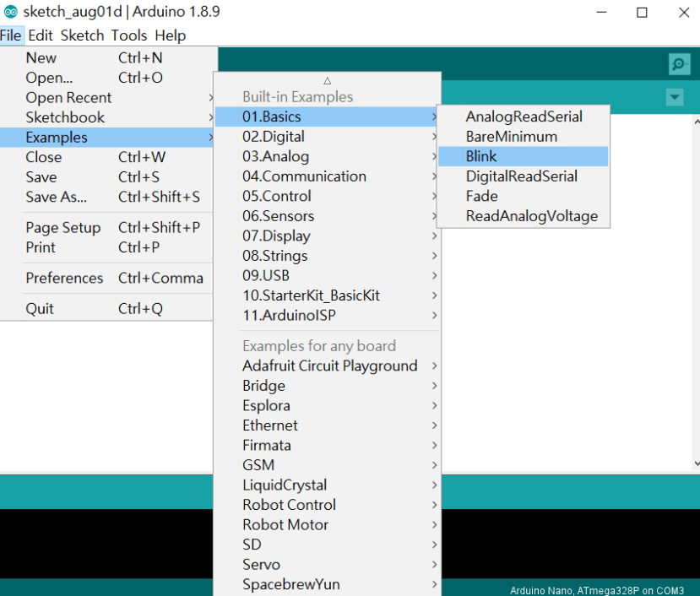Screen dimensions: 700x596
Task: Click the scroll-up triangle in Examples submenu
Action: point(328,81)
